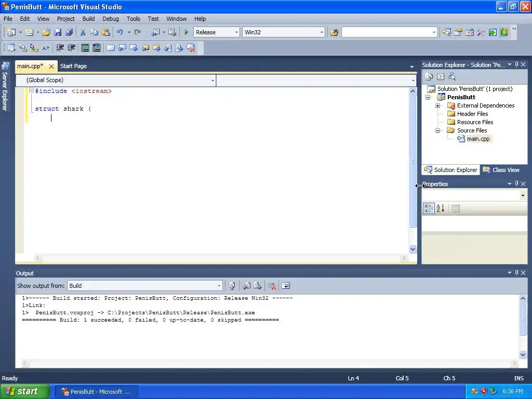
Task: Click the red security shield tray icon
Action: click(484, 391)
